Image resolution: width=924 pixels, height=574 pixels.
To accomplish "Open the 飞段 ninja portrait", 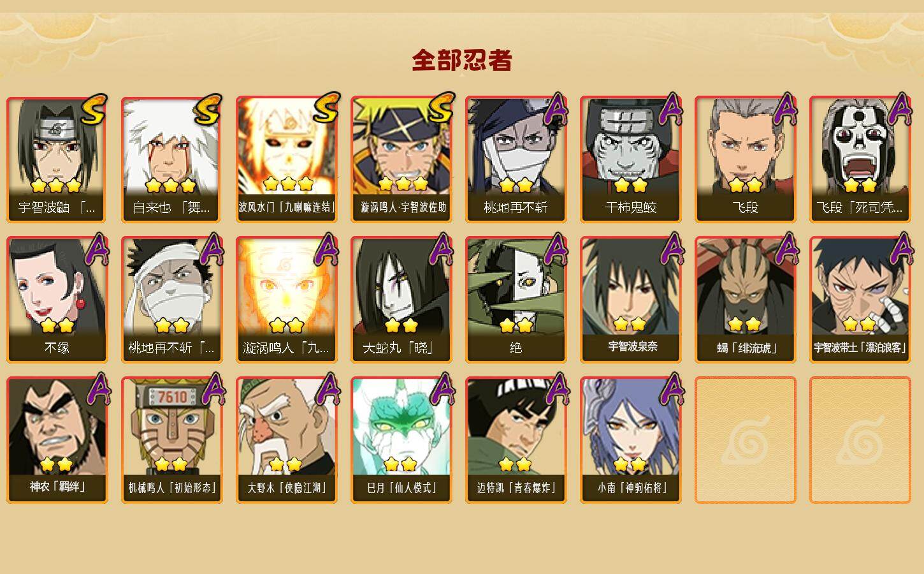I will 746,159.
